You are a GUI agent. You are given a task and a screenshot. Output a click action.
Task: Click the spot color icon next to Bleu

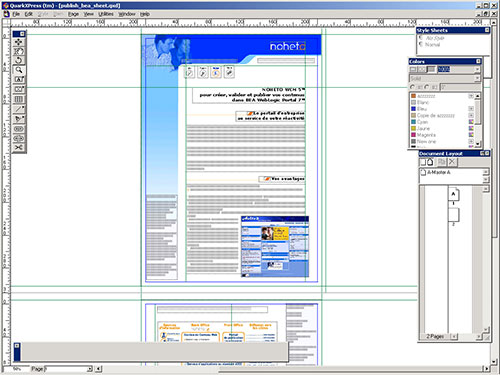coord(471,109)
